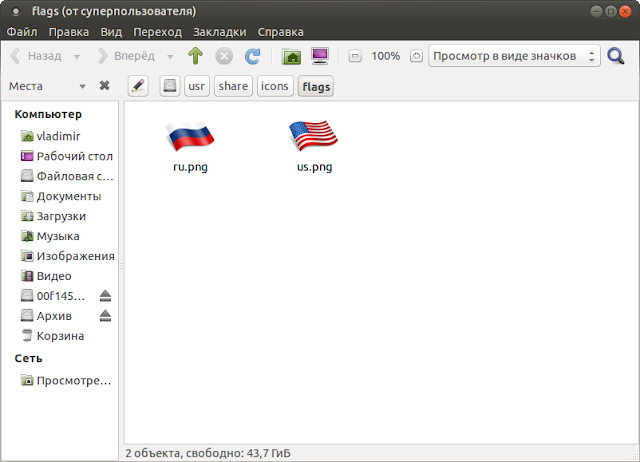Open Forward history dropdown arrow

(170, 57)
